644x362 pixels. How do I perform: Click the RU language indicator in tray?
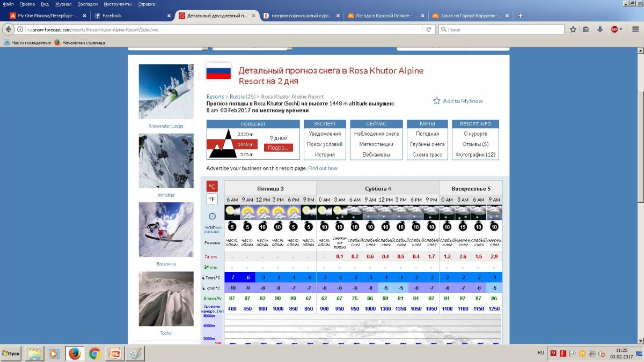(x=540, y=353)
